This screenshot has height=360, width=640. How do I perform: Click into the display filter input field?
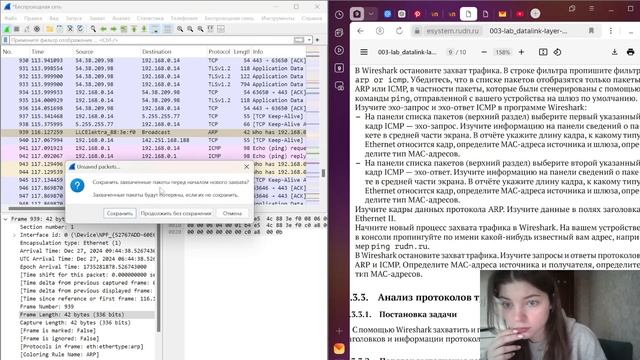151,40
